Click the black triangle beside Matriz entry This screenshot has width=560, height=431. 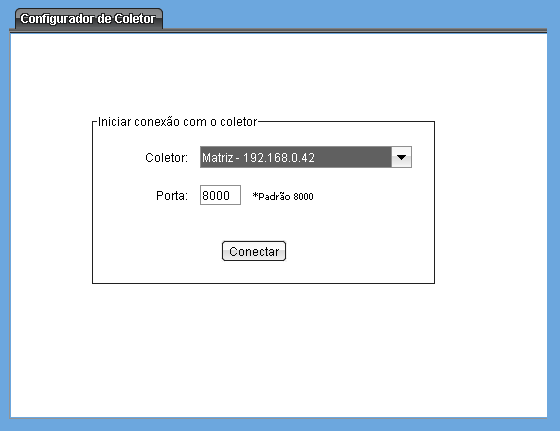point(401,157)
